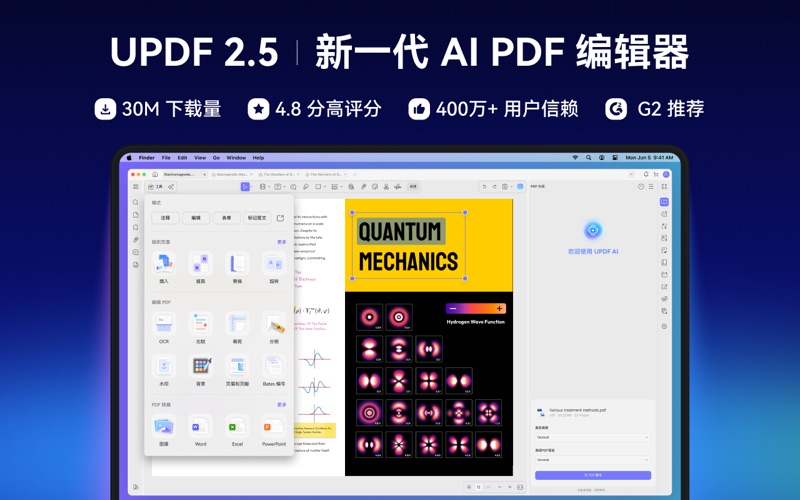Open the 比较 compare PDF tool
Screen dimensions: 800x500
coord(201,328)
